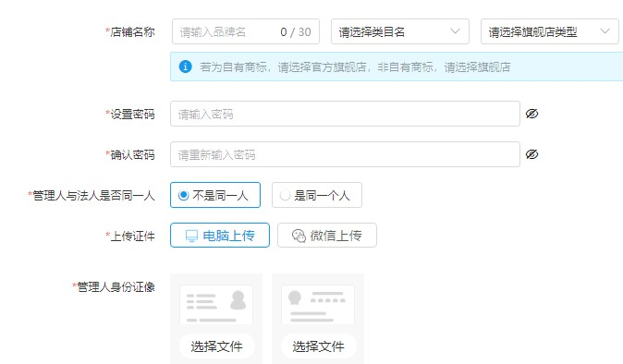623x364 pixels.
Task: Click ID card back side placeholder image
Action: [318, 305]
